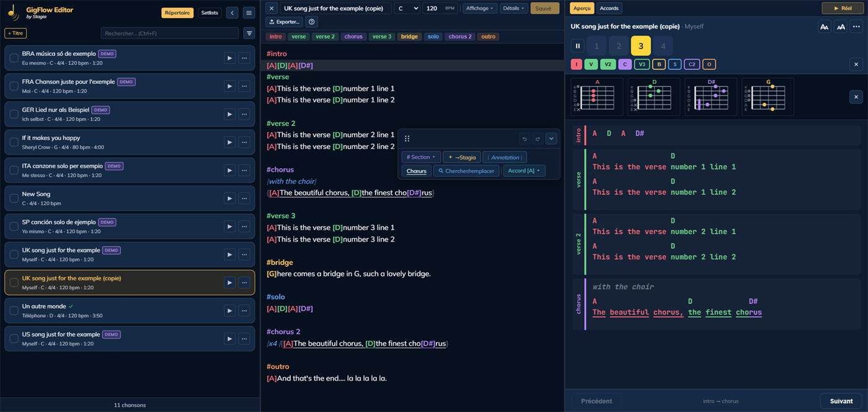This screenshot has height=412, width=868.
Task: Close the chord diagrams row
Action: tap(856, 97)
